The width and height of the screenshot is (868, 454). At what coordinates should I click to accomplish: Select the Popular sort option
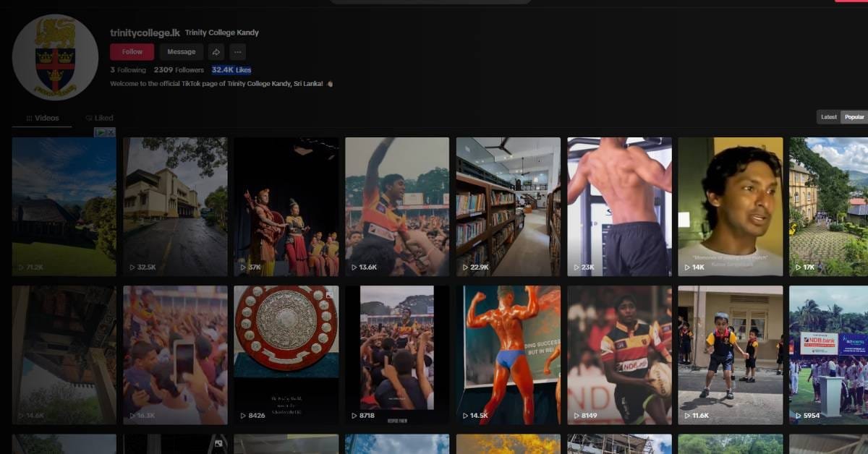point(854,117)
